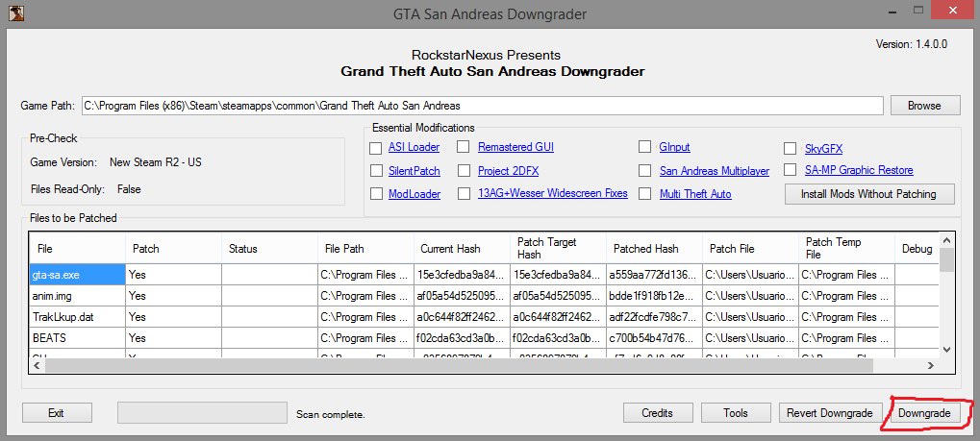Browse for the game path
Image resolution: width=980 pixels, height=441 pixels.
click(x=923, y=105)
